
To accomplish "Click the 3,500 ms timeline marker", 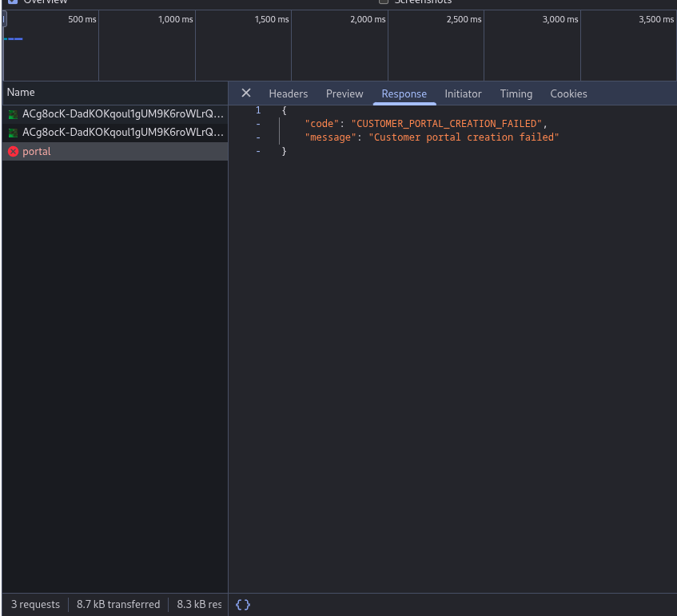I will 656,19.
